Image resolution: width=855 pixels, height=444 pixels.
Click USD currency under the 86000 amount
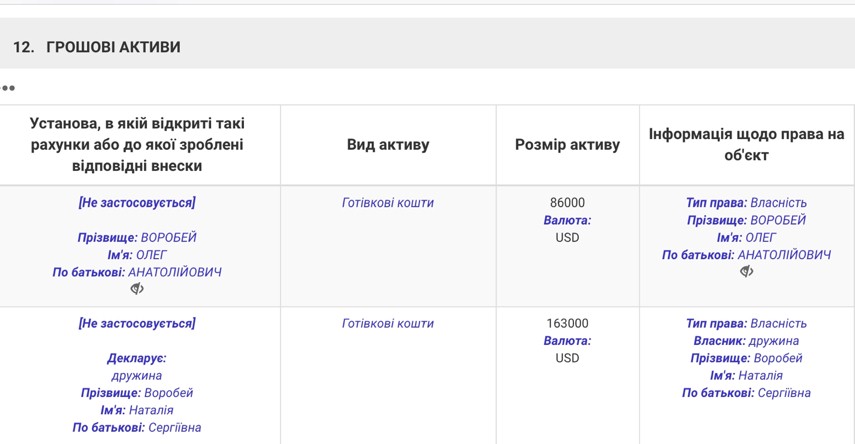point(567,238)
